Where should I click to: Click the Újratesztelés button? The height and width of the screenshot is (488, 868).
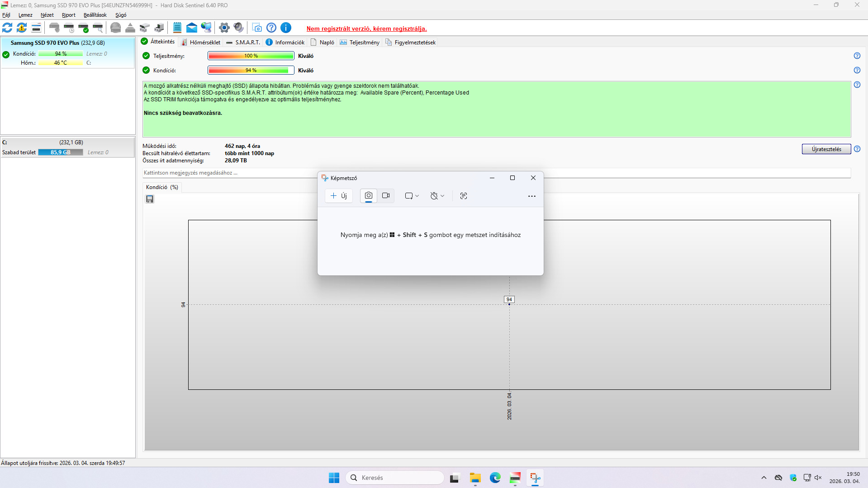coord(826,149)
